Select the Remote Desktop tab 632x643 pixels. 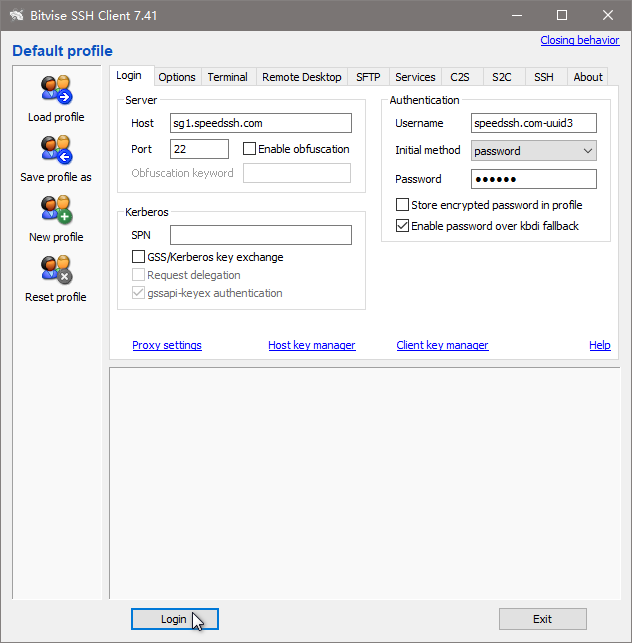tap(302, 77)
